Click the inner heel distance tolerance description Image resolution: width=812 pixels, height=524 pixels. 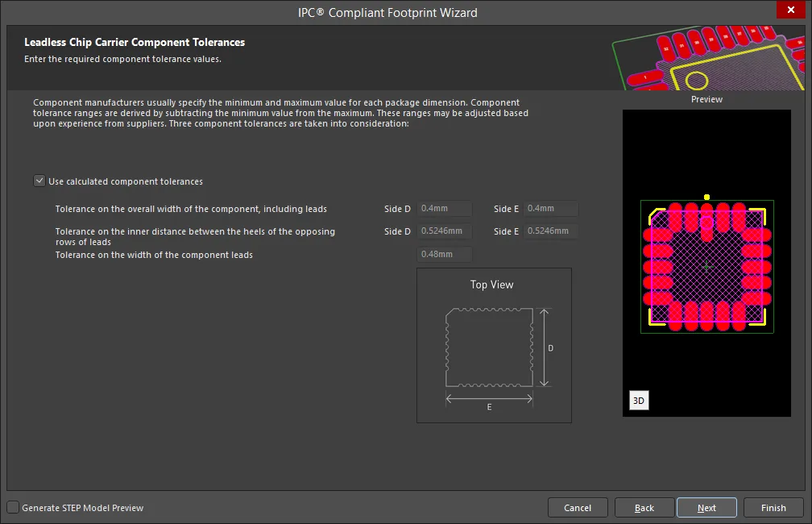tap(195, 237)
